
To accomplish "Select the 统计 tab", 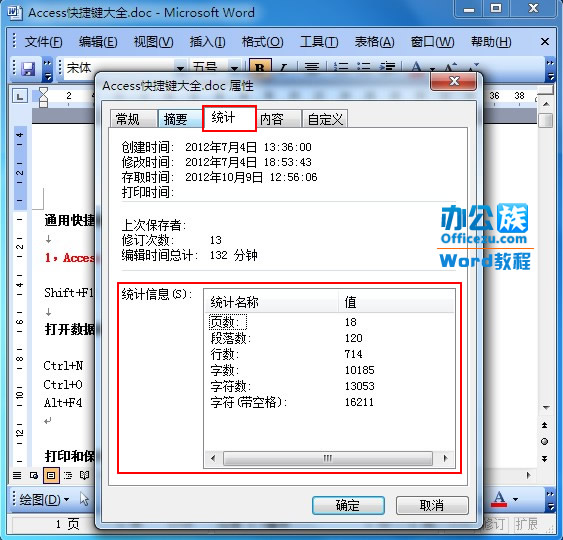I will 229,118.
